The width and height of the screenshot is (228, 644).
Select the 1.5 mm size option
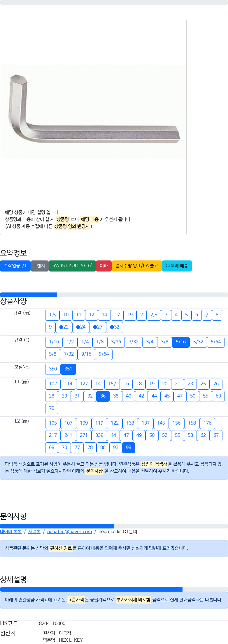pos(52,315)
